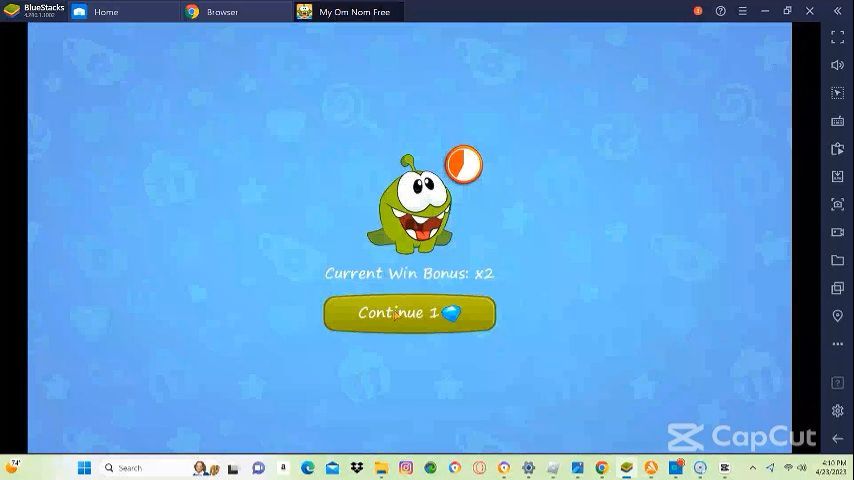Open the Windows Start menu
Screen dimensions: 854x480
pos(84,467)
